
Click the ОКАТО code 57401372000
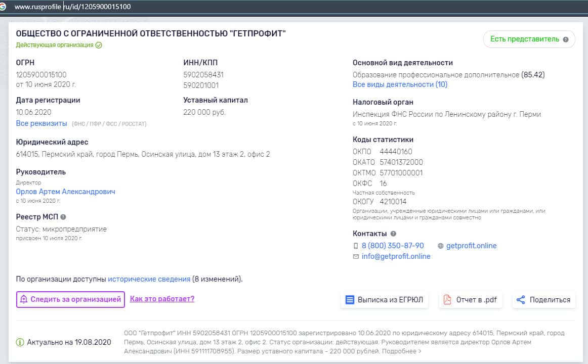[401, 162]
